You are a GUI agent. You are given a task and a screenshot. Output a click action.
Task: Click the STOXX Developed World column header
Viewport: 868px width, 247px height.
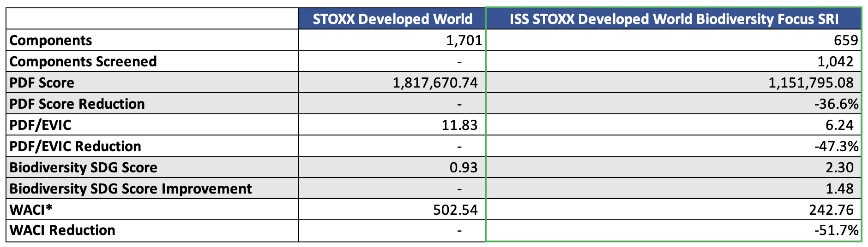point(392,19)
